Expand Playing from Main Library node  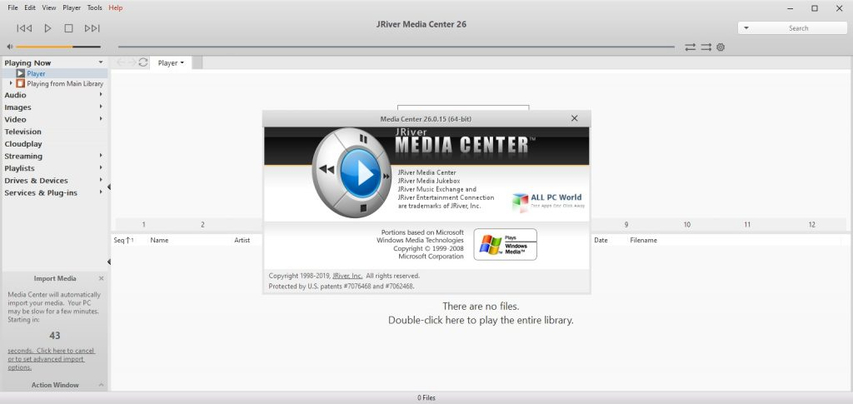coord(11,83)
